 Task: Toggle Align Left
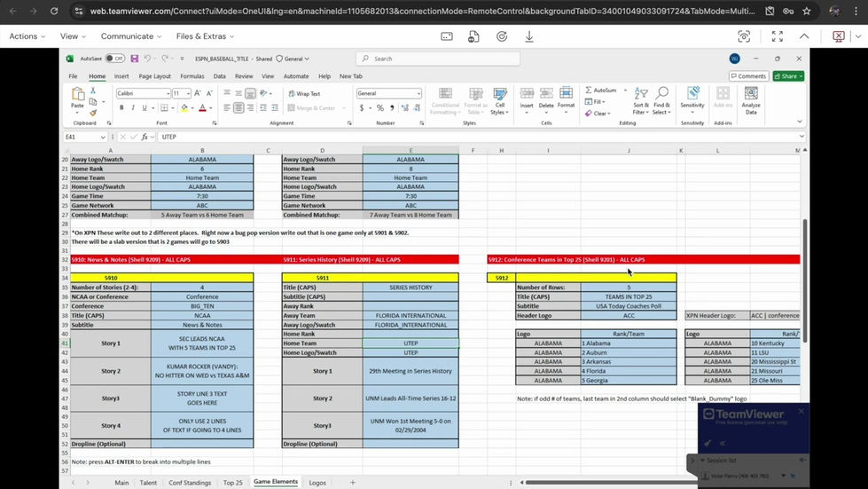click(x=227, y=108)
